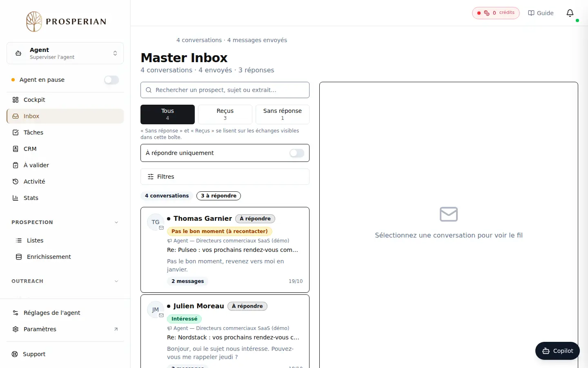Click the 19/10 date on Thomas Garnier card
588x368 pixels.
pyautogui.click(x=296, y=281)
